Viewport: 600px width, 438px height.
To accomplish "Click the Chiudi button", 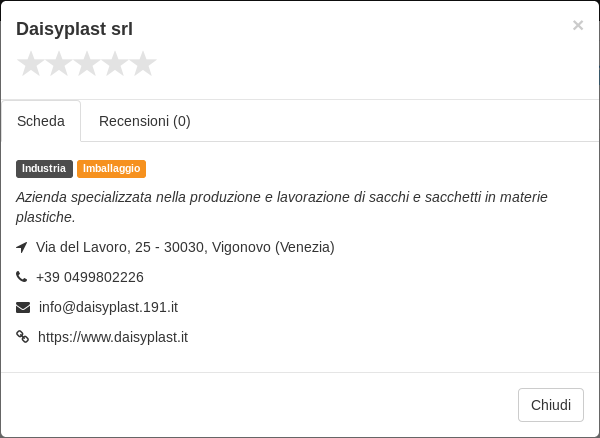I will coord(551,405).
